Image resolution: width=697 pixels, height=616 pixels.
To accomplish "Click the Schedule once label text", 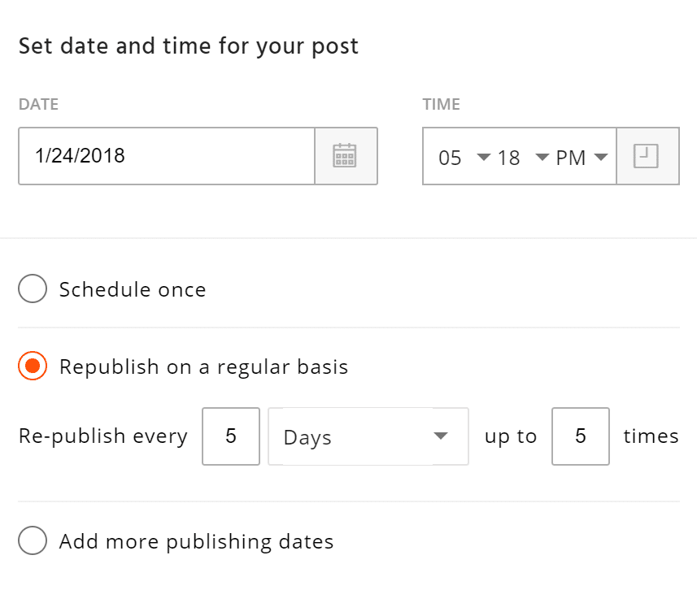I will 133,289.
